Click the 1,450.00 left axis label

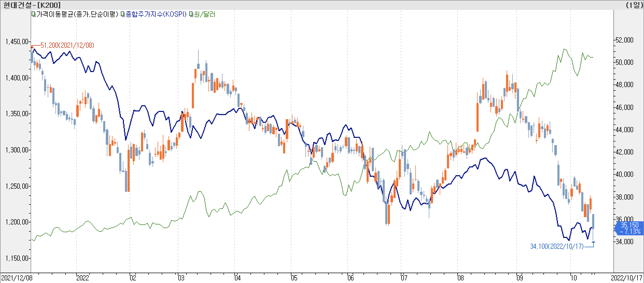click(x=17, y=42)
